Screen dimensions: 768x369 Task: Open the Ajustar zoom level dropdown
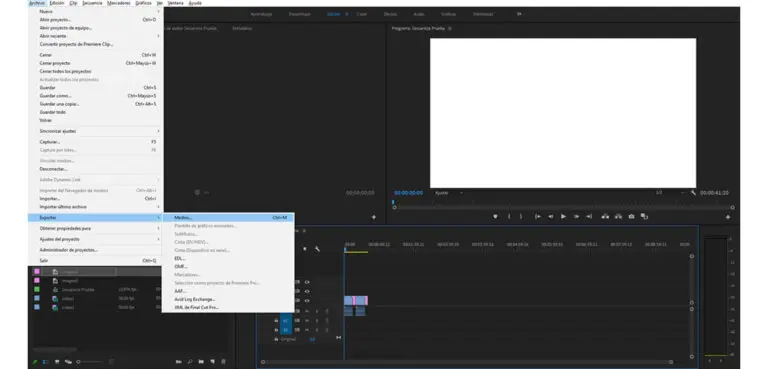[449, 193]
